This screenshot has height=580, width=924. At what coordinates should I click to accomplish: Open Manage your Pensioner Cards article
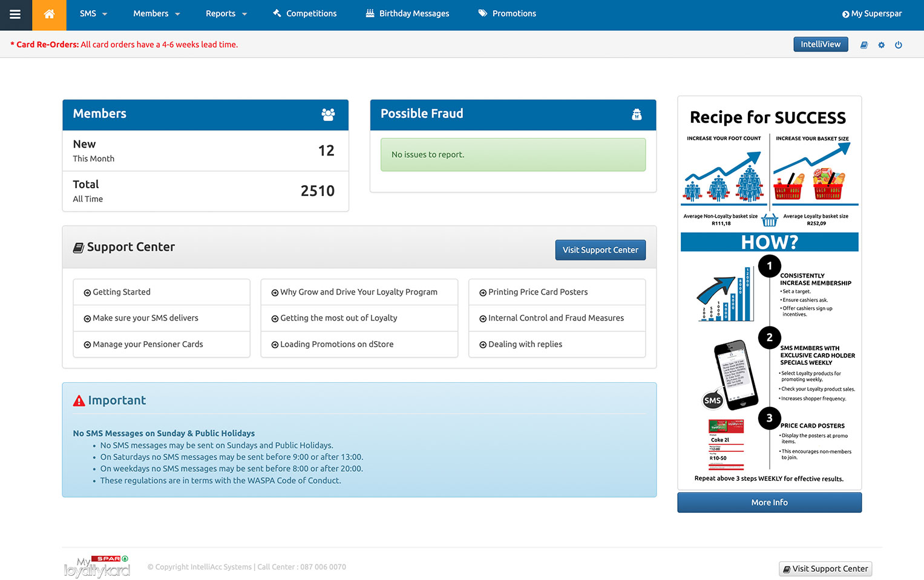click(x=162, y=344)
